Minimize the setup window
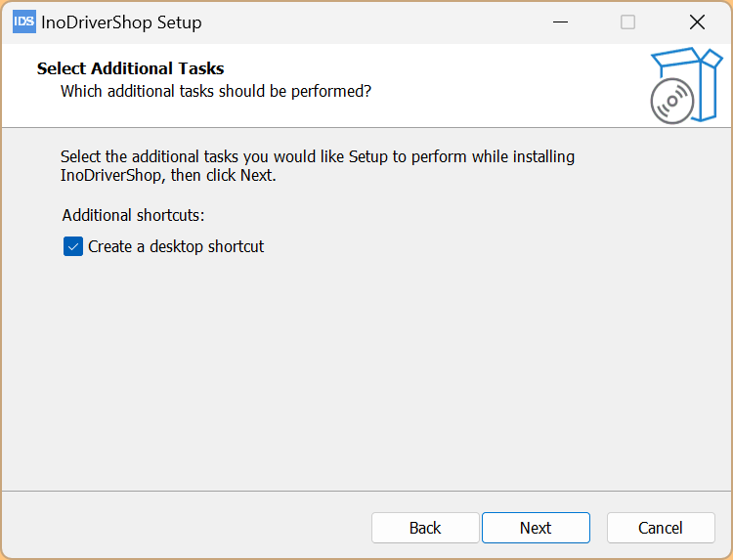The height and width of the screenshot is (560, 733). coord(560,22)
